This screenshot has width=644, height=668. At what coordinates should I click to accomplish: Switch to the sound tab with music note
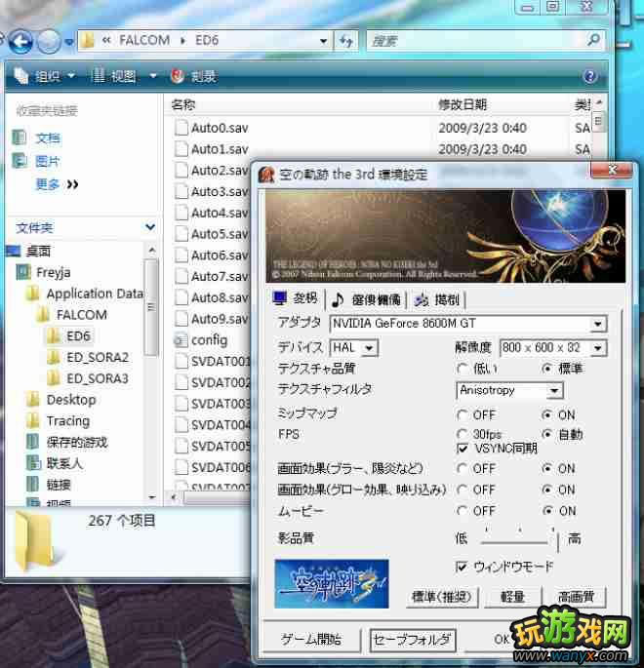(366, 300)
